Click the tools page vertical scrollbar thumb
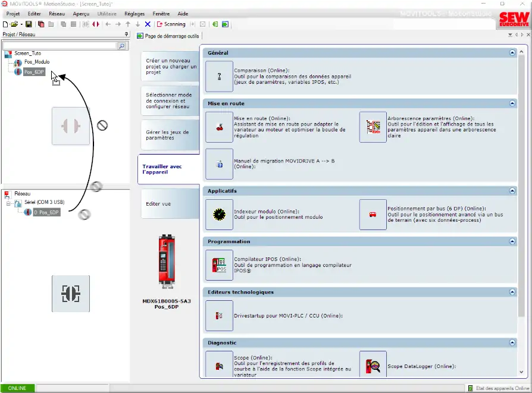 [x=521, y=187]
